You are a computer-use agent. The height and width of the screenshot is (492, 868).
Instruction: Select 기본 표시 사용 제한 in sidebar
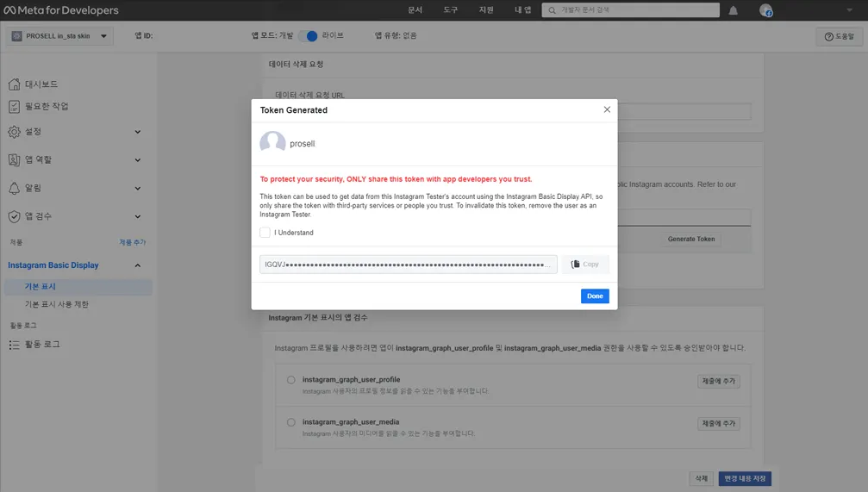pyautogui.click(x=57, y=304)
